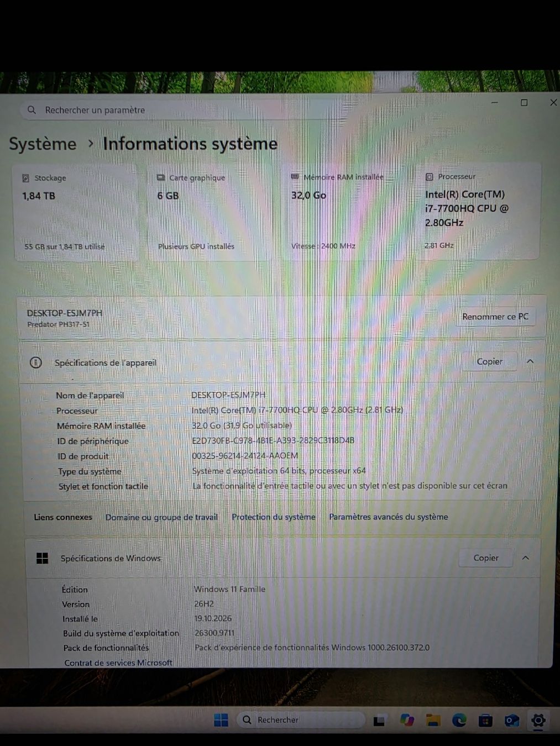The image size is (560, 746).
Task: Copy the device specifications
Action: 490,361
